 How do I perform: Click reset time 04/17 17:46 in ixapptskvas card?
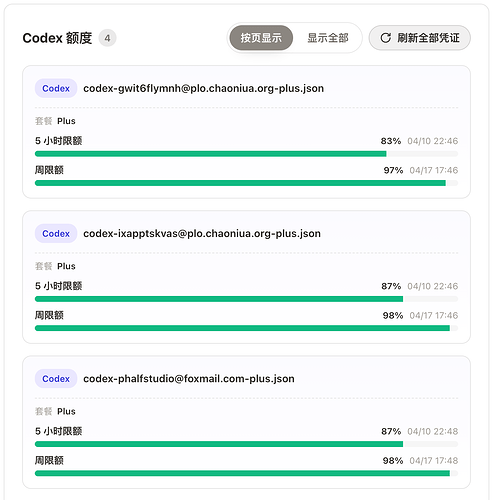[434, 315]
